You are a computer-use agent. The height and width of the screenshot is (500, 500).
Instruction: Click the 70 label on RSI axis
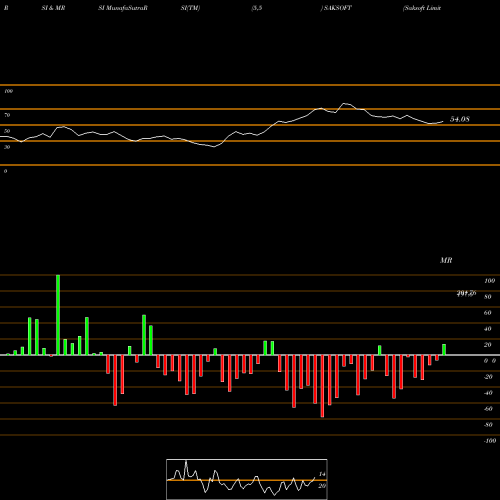point(7,115)
